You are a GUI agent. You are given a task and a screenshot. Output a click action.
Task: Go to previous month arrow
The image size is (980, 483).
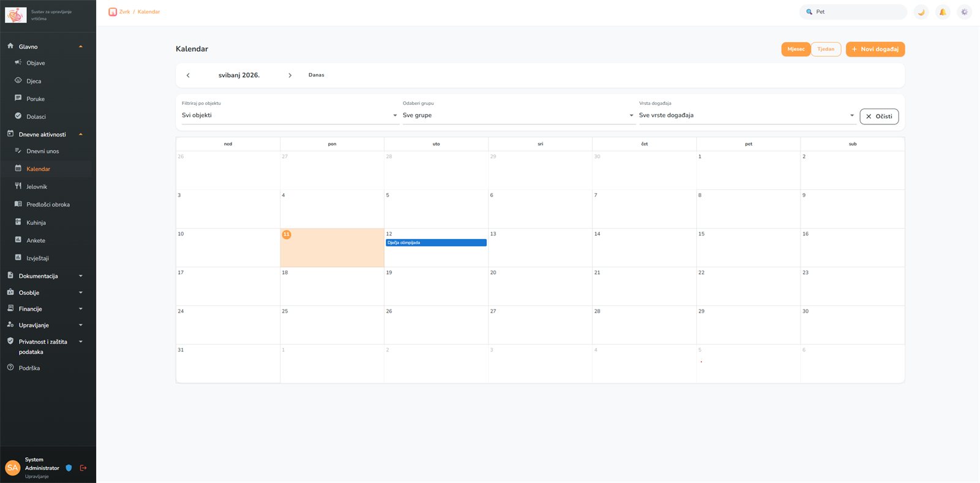coord(188,75)
